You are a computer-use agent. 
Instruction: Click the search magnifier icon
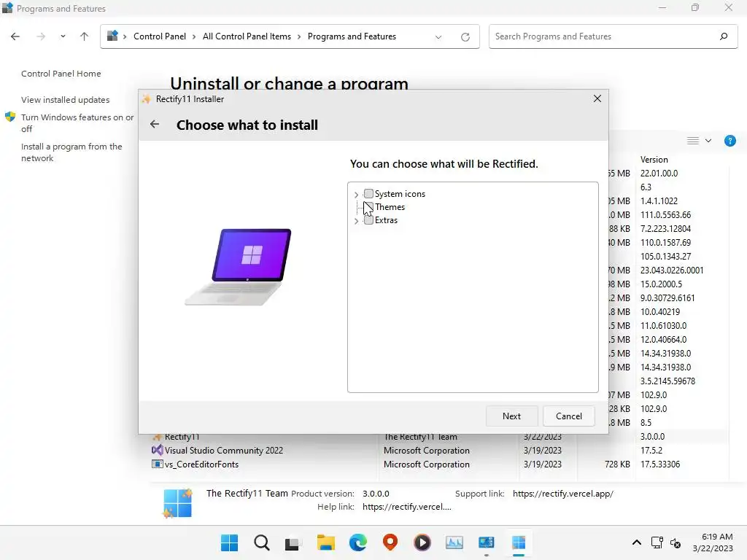pos(724,36)
